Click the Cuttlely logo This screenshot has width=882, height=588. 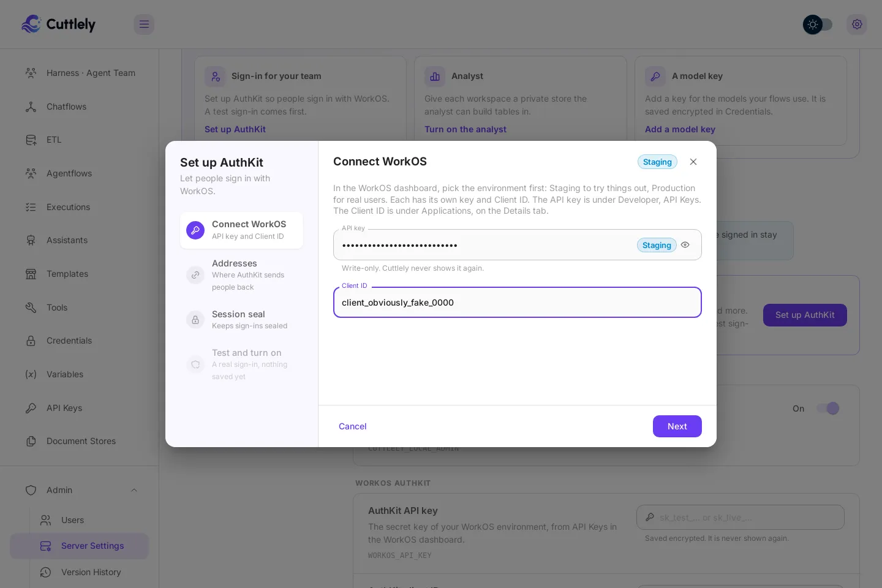tap(58, 24)
